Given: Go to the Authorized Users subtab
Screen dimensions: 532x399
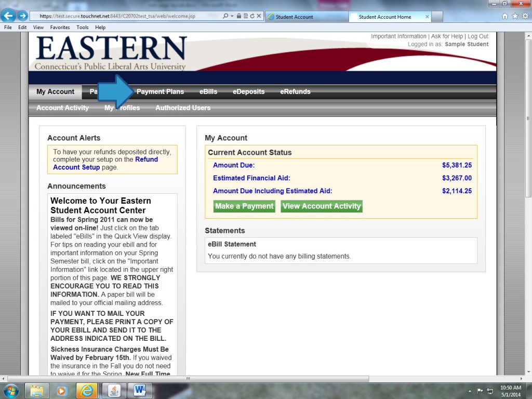Looking at the screenshot, I should click(x=183, y=108).
